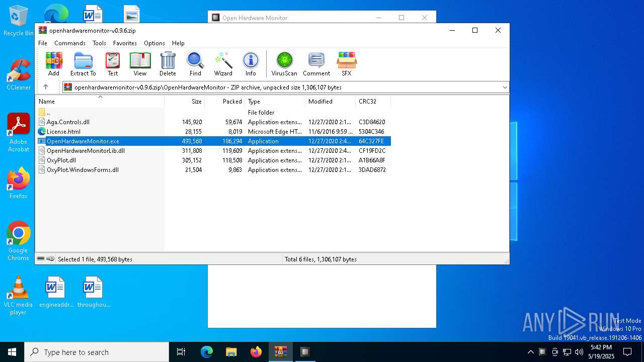Open the notification center icon
The image size is (644, 362).
(x=627, y=352)
